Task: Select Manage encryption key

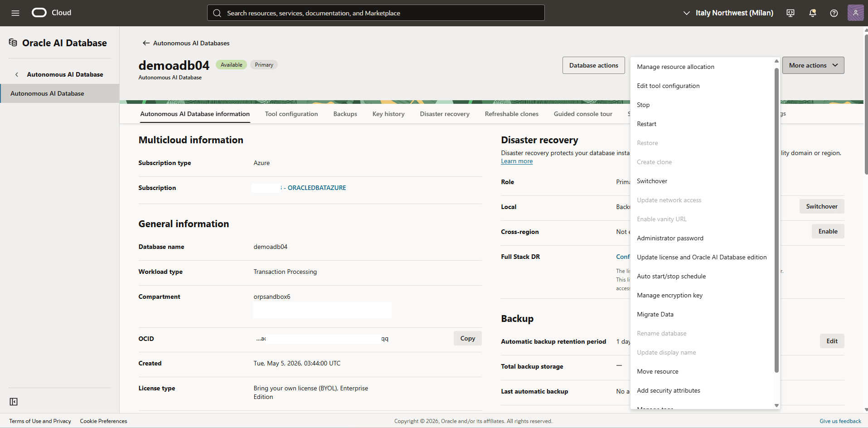Action: 669,295
